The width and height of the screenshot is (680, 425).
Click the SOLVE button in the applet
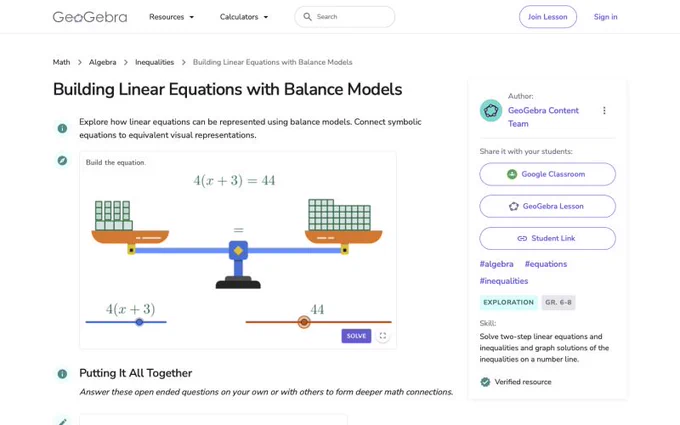coord(356,336)
